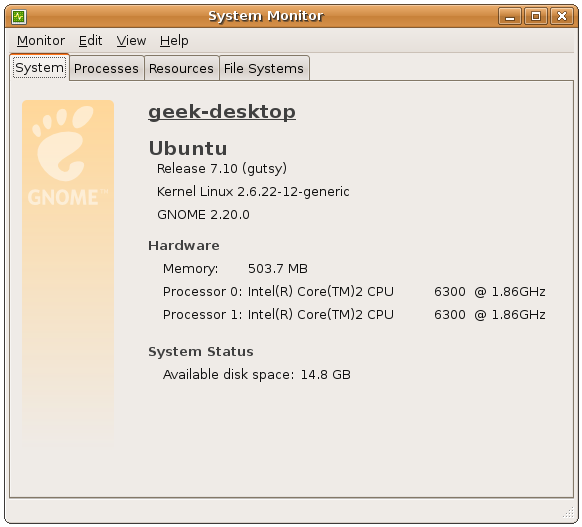
Task: Minimize the System Monitor window
Action: tap(510, 16)
